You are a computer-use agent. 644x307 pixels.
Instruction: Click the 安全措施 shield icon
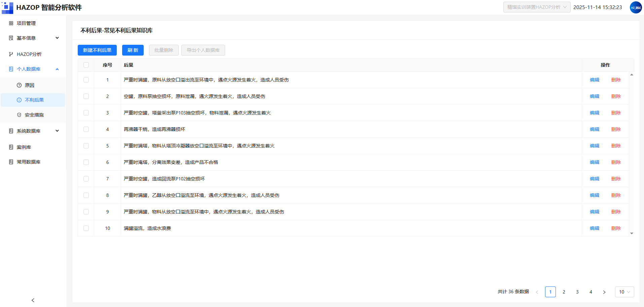point(19,115)
